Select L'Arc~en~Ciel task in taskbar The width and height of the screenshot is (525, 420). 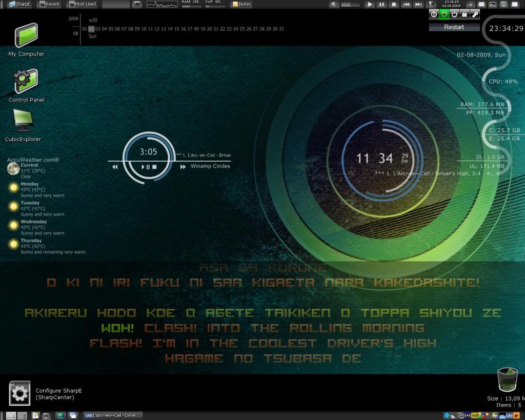click(113, 416)
